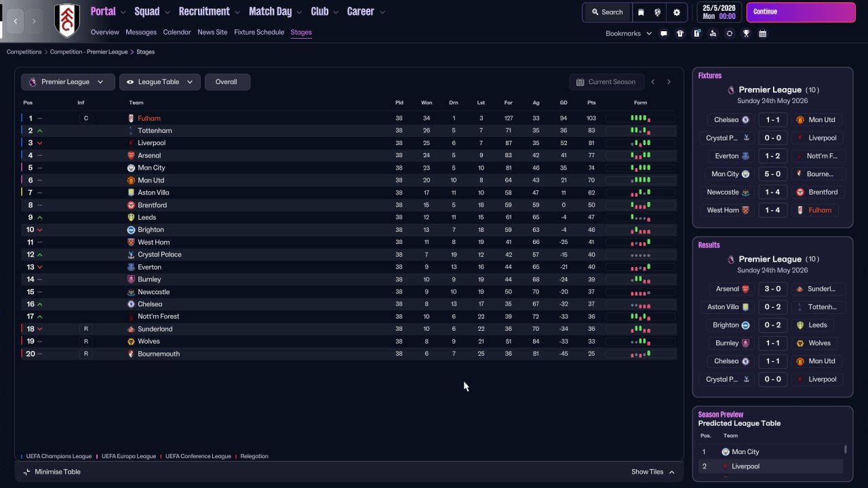Open the trophy competitions shortcut icon
Image resolution: width=868 pixels, height=488 pixels.
click(746, 33)
